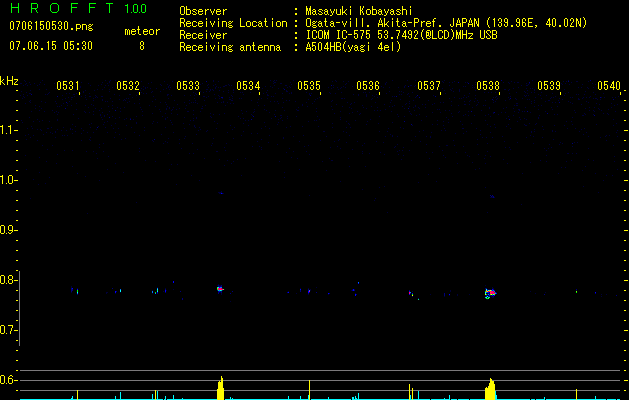The height and width of the screenshot is (400, 629).
Task: Select the Ogata-vill. Akita-Pref. JAPAN location text
Action: (446, 23)
